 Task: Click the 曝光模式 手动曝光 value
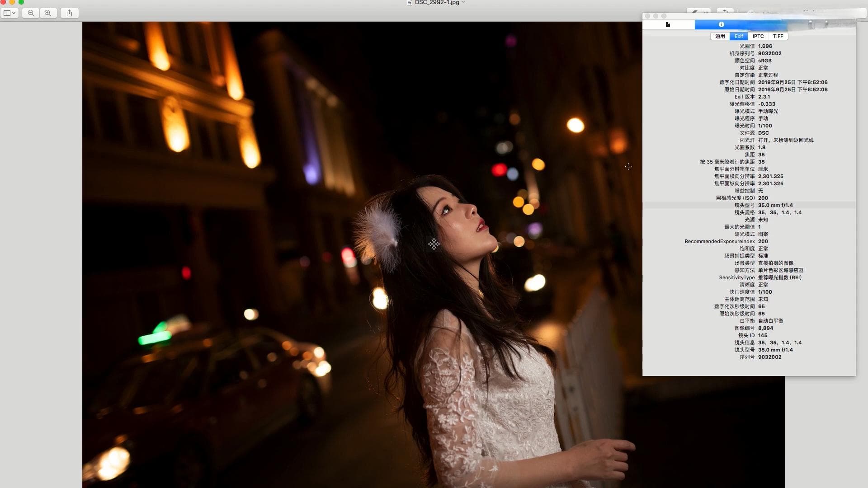(x=768, y=111)
